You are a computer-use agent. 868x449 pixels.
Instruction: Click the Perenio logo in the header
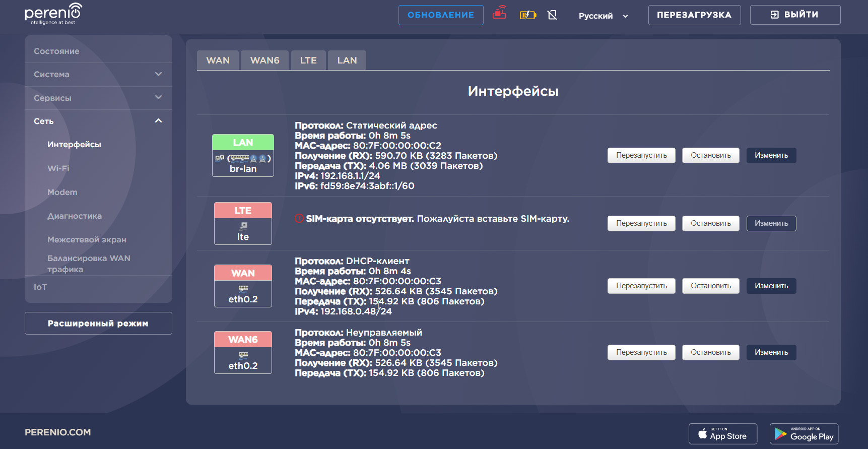[x=53, y=14]
